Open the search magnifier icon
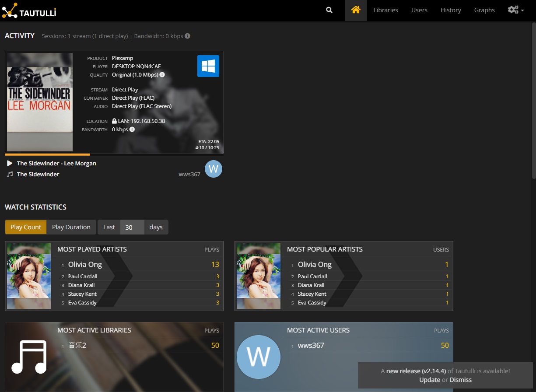536x392 pixels. [329, 10]
